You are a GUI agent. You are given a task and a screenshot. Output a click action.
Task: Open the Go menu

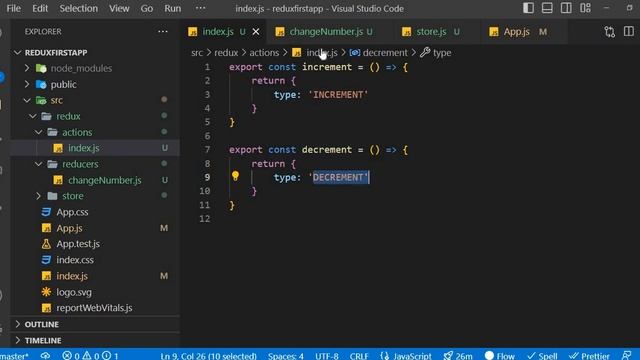pyautogui.click(x=147, y=8)
